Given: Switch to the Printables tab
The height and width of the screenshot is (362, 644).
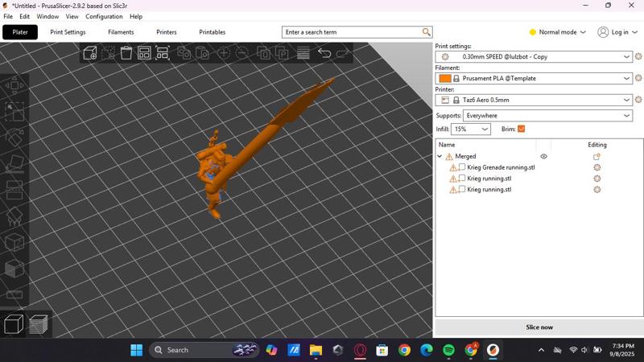Looking at the screenshot, I should pyautogui.click(x=212, y=32).
